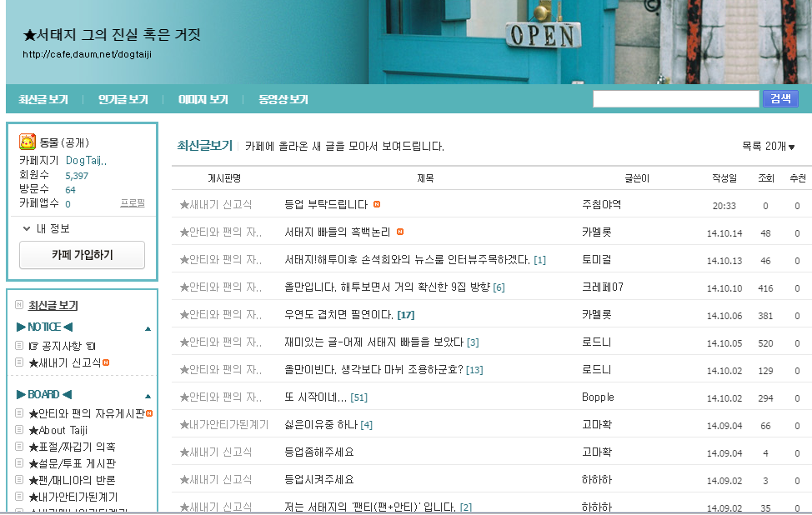Click the icon next to 최신글 보기 in sidebar
Image resolution: width=812 pixels, height=515 pixels.
[x=19, y=305]
